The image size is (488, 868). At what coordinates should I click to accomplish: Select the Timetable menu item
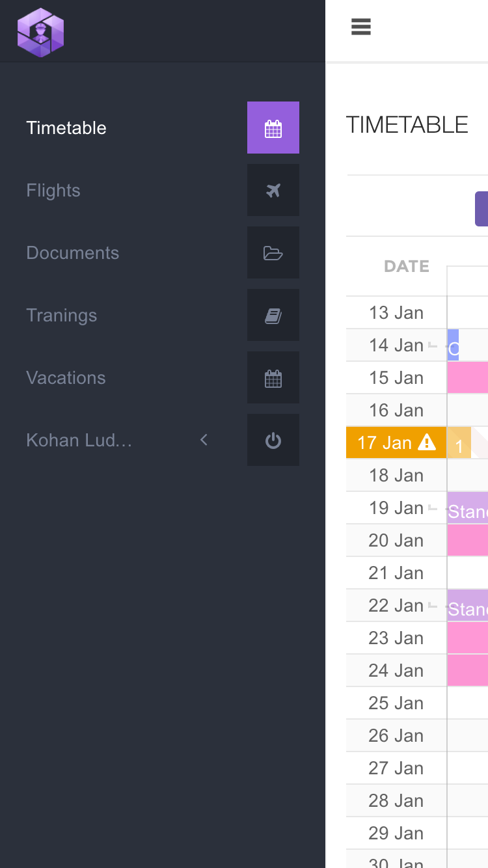pos(66,128)
